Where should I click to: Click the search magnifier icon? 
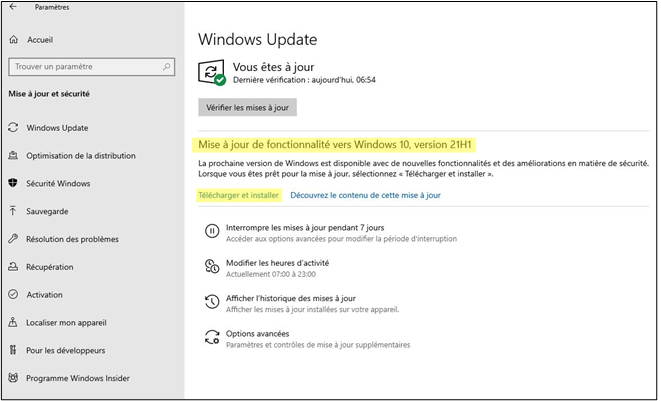(168, 67)
